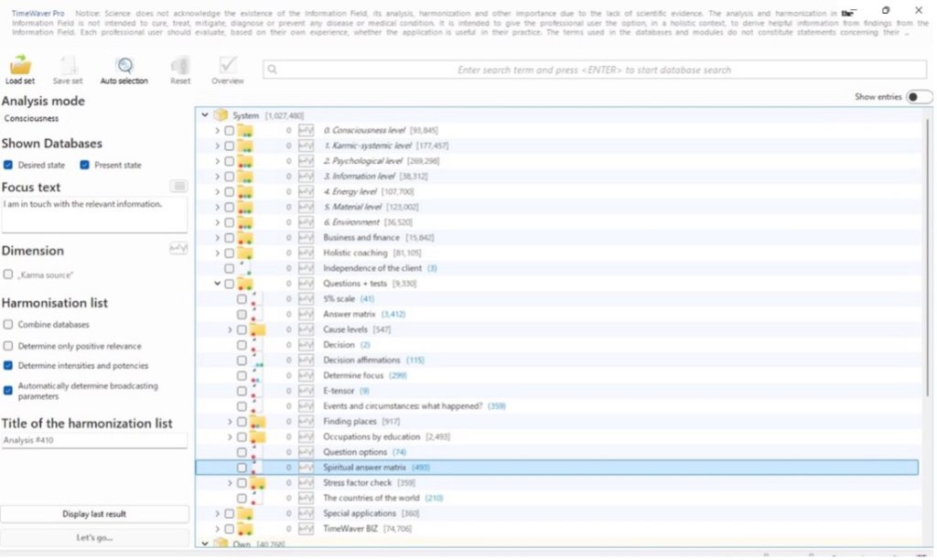This screenshot has width=937, height=560.
Task: Enable Combine databases checkbox
Action: (x=8, y=325)
